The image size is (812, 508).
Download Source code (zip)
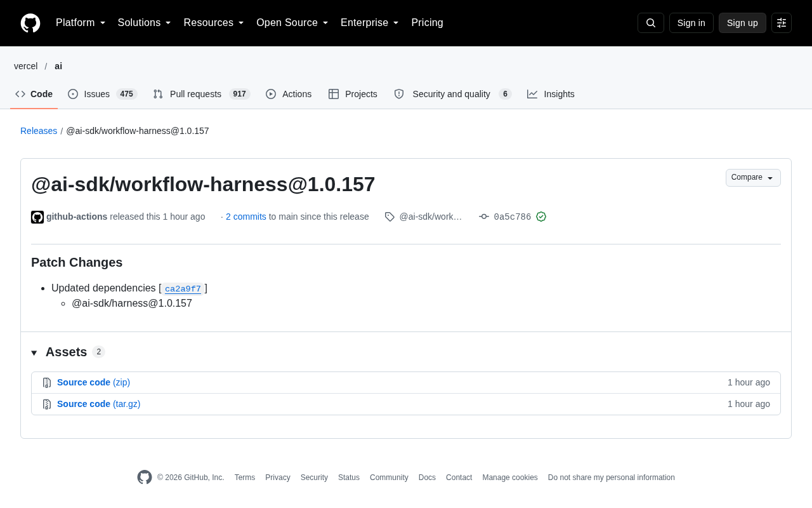click(x=93, y=382)
